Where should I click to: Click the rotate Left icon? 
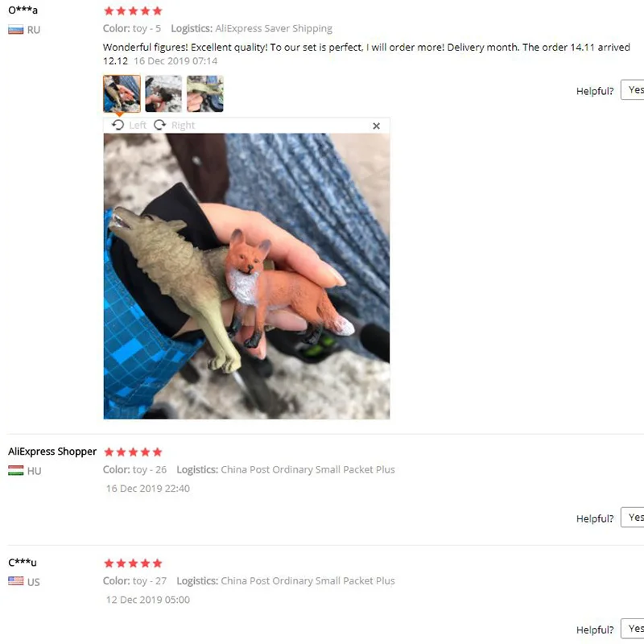click(118, 125)
